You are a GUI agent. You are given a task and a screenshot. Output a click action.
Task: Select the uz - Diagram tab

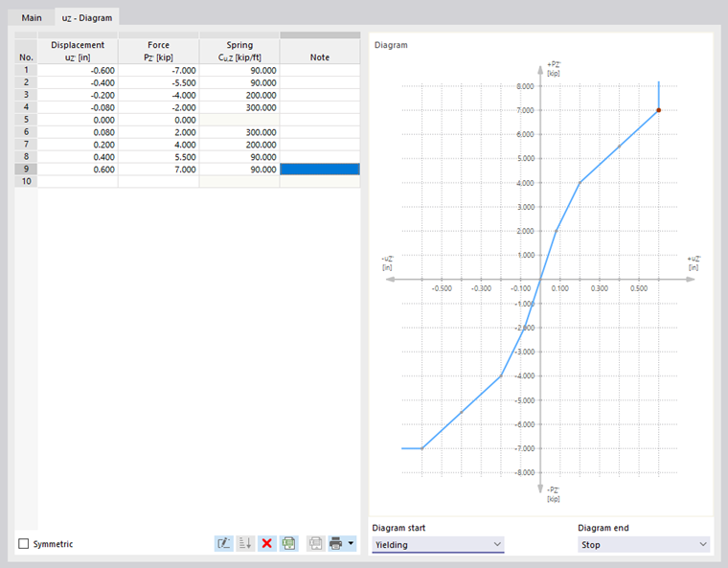click(x=87, y=17)
